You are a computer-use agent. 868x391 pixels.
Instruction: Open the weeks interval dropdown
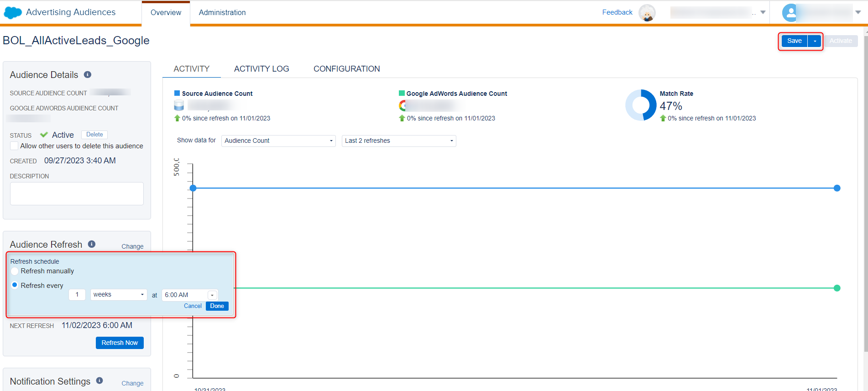click(x=119, y=295)
